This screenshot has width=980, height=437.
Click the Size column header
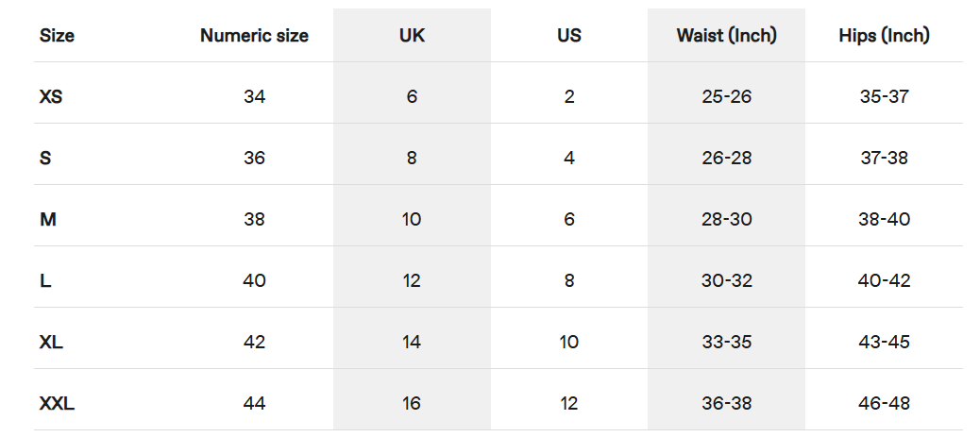[x=57, y=36]
